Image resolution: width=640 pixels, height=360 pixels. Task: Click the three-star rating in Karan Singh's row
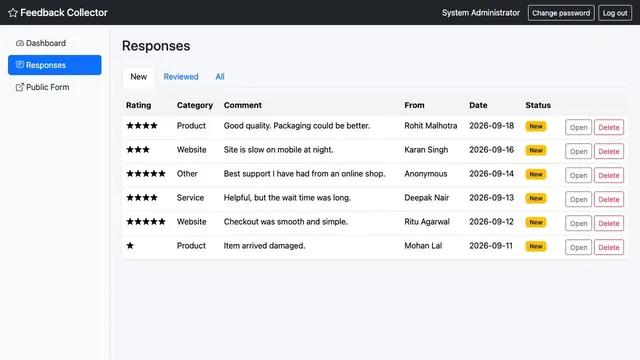[138, 150]
